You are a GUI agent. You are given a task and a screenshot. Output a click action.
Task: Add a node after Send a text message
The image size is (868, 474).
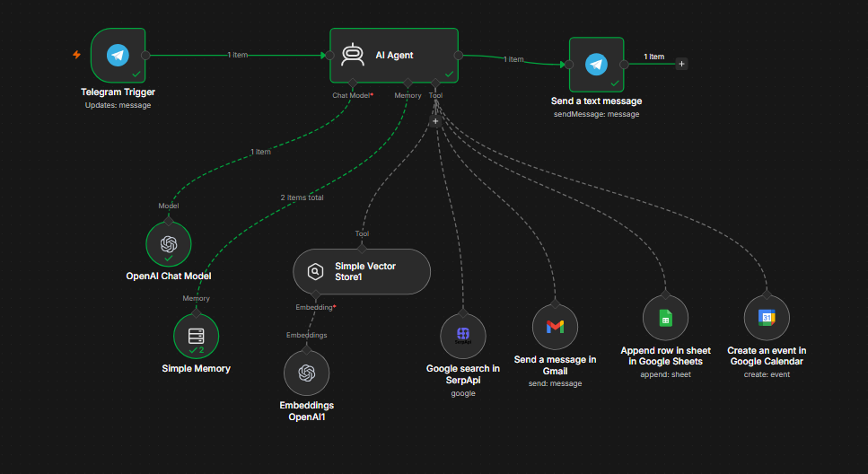coord(681,65)
